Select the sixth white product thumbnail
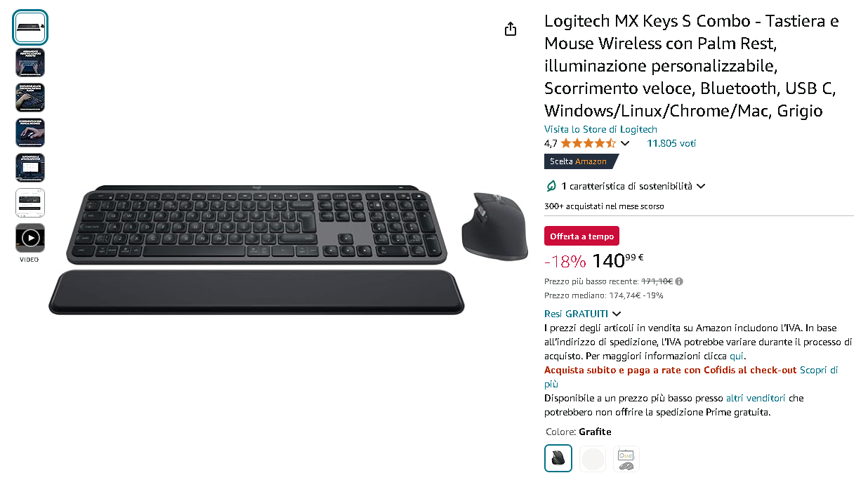The image size is (868, 480). 30,203
